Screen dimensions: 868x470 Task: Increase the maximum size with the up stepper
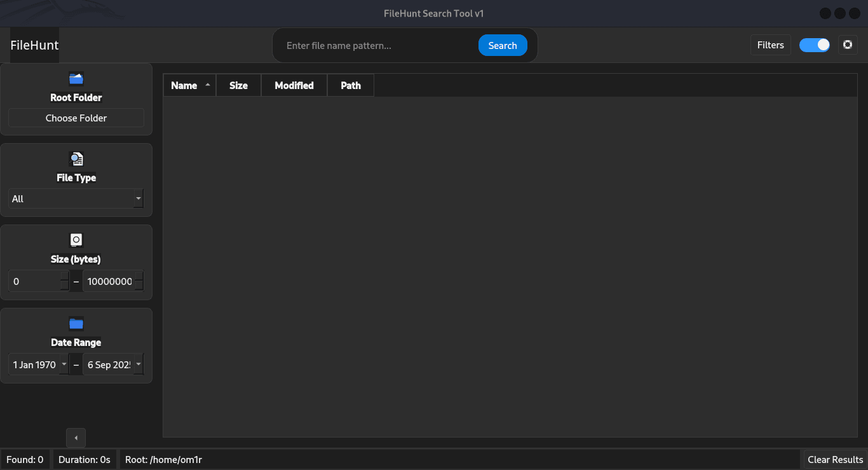139,276
